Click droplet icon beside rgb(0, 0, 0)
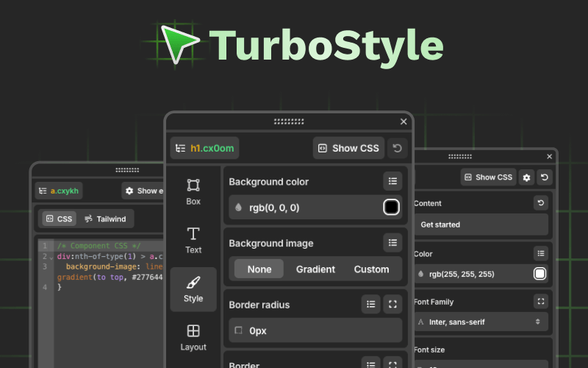588x368 pixels. click(238, 208)
